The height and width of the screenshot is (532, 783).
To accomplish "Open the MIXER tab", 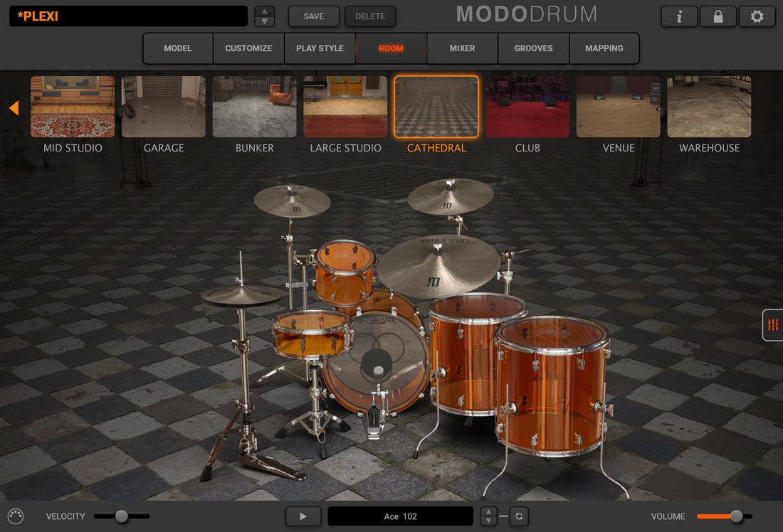I will 462,48.
